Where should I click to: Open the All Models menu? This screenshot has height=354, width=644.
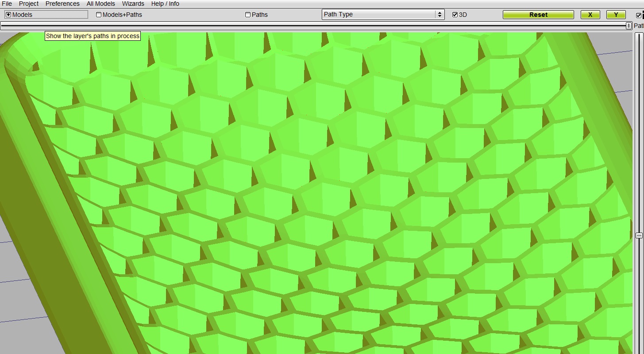[x=100, y=4]
